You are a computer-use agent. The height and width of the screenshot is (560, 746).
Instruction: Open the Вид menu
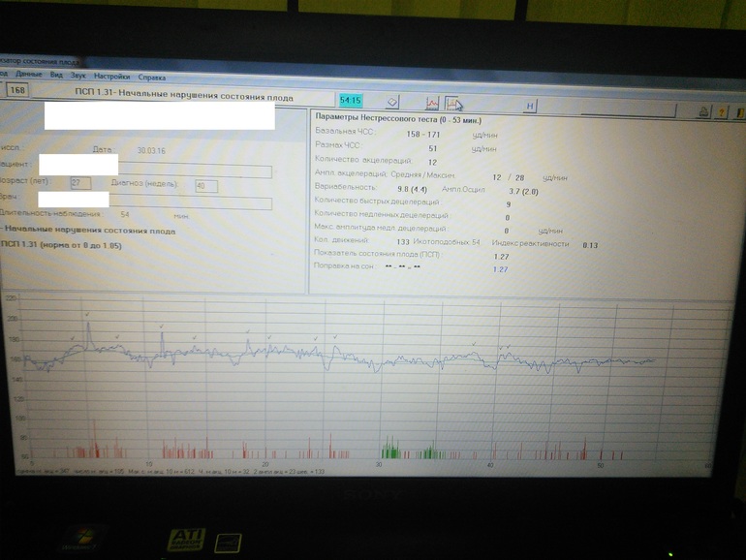pos(56,77)
